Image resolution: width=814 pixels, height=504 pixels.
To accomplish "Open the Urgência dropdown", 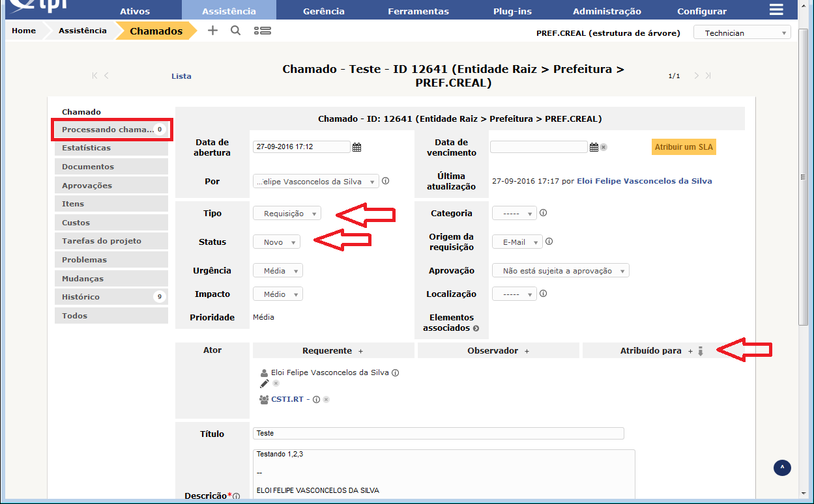I will coord(278,271).
